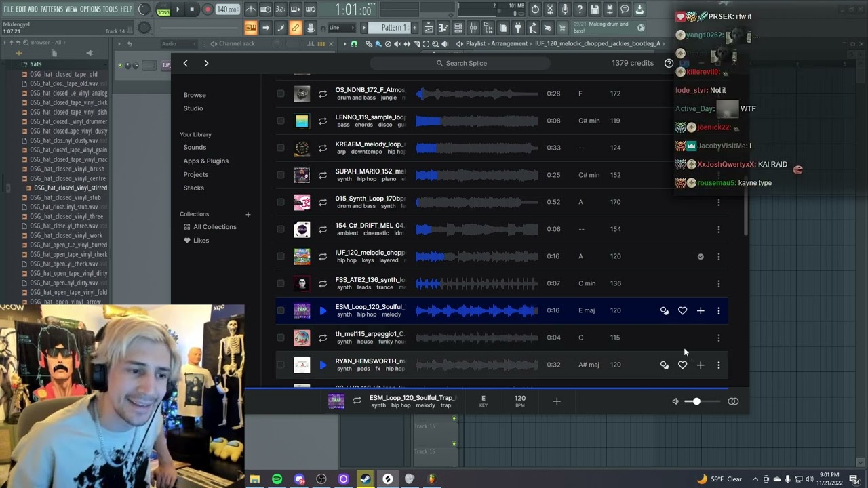Open Stacks in Your Library
This screenshot has height=488, width=868.
click(193, 188)
